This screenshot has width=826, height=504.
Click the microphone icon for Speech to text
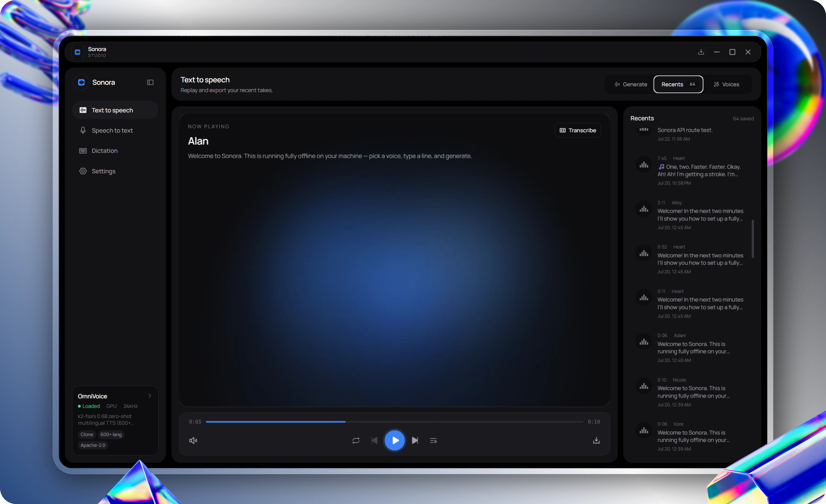(x=83, y=130)
